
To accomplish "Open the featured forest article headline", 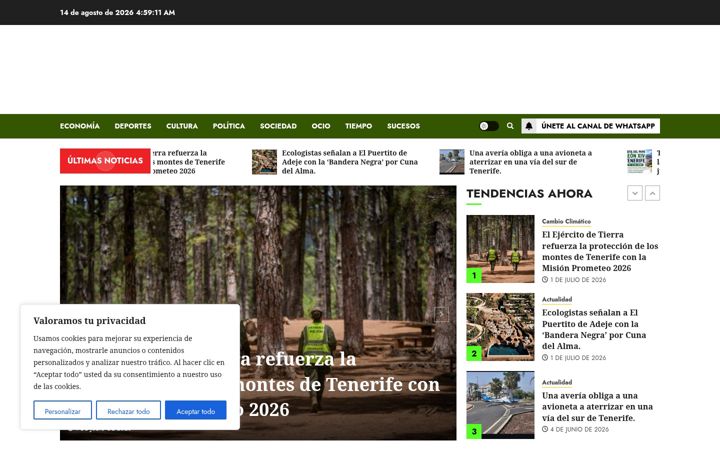I will [x=340, y=384].
